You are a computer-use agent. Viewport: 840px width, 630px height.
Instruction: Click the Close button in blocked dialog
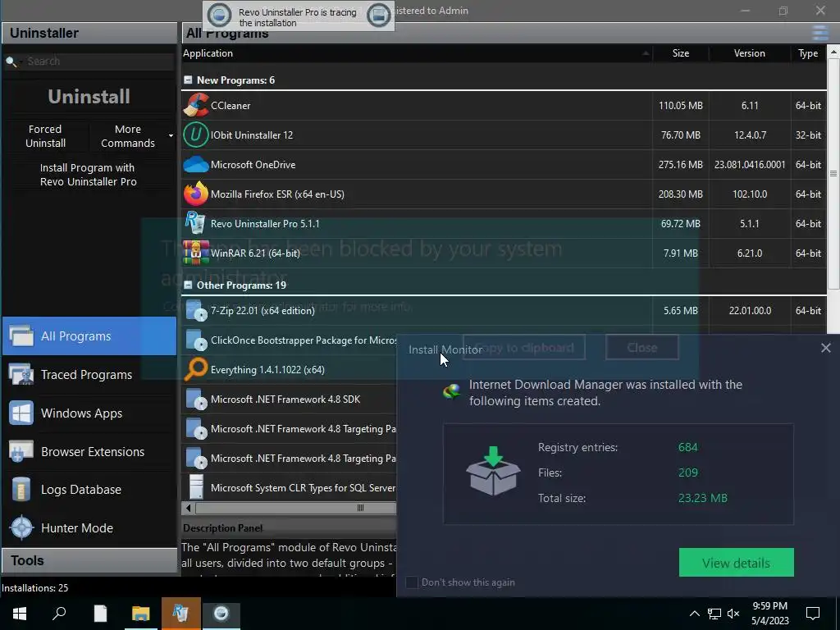click(x=641, y=348)
